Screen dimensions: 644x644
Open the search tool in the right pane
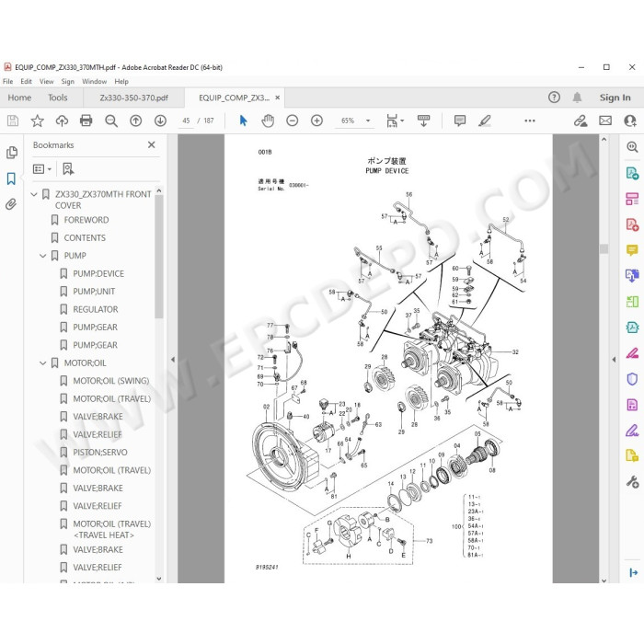point(632,146)
